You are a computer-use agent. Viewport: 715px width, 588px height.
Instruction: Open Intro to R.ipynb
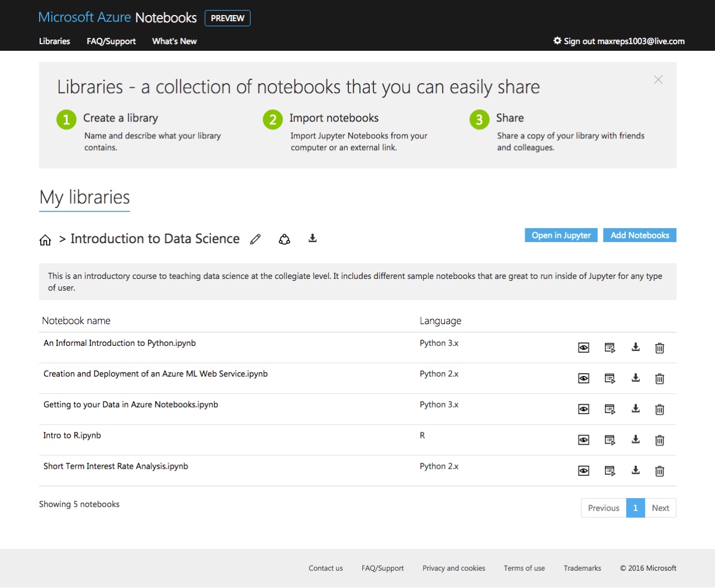coord(72,435)
